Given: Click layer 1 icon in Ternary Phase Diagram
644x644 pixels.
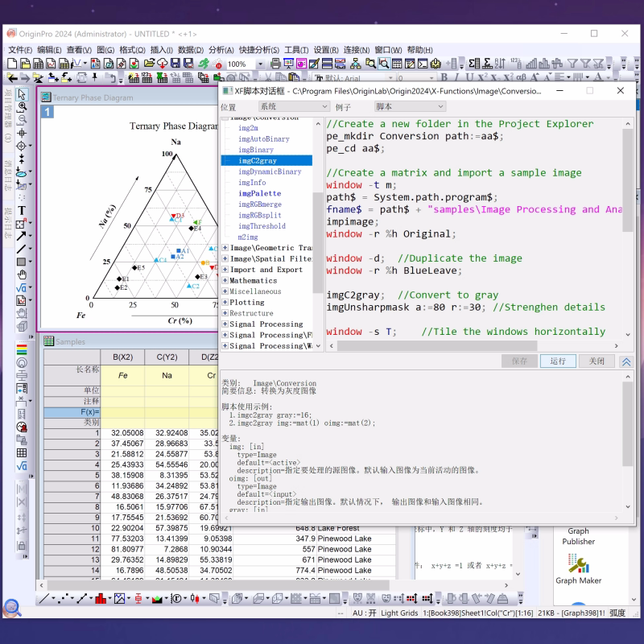Looking at the screenshot, I should point(47,112).
